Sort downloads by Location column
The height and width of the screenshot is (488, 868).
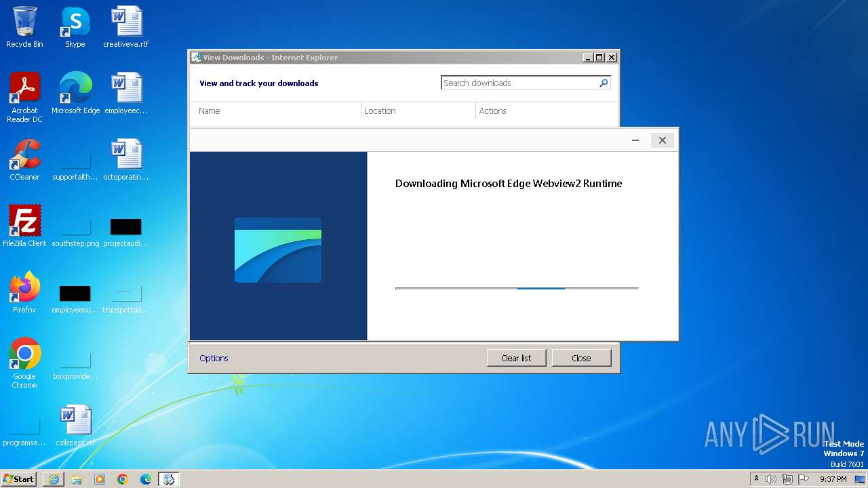(x=418, y=110)
